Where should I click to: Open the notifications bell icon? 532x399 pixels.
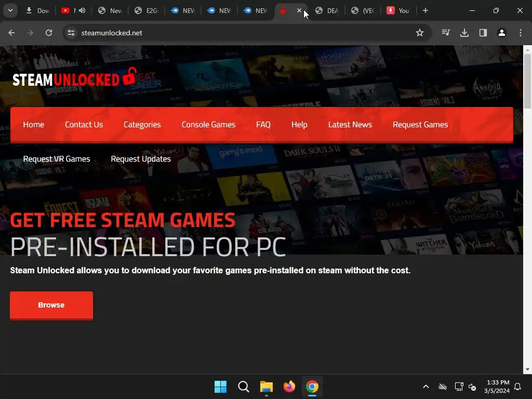[518, 387]
